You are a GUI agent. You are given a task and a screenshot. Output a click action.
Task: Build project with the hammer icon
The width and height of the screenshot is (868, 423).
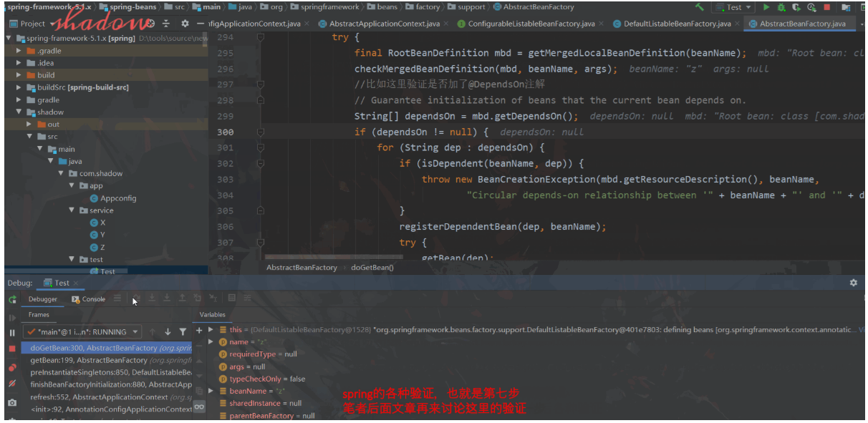698,7
